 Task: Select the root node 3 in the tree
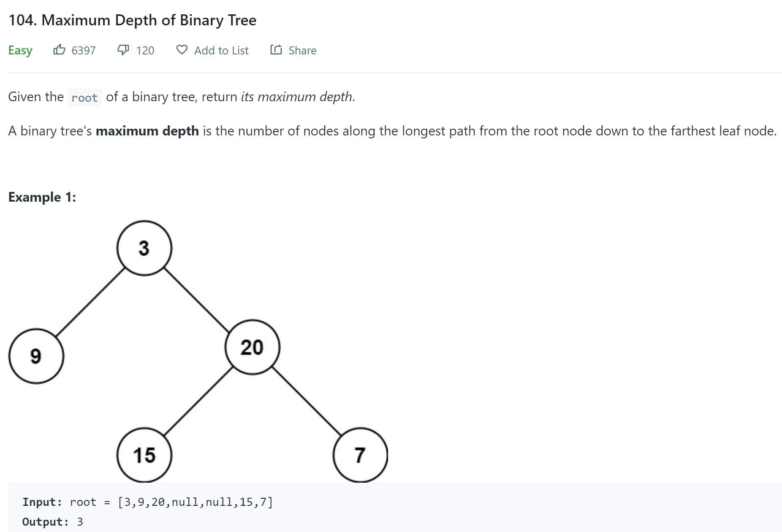(x=144, y=248)
